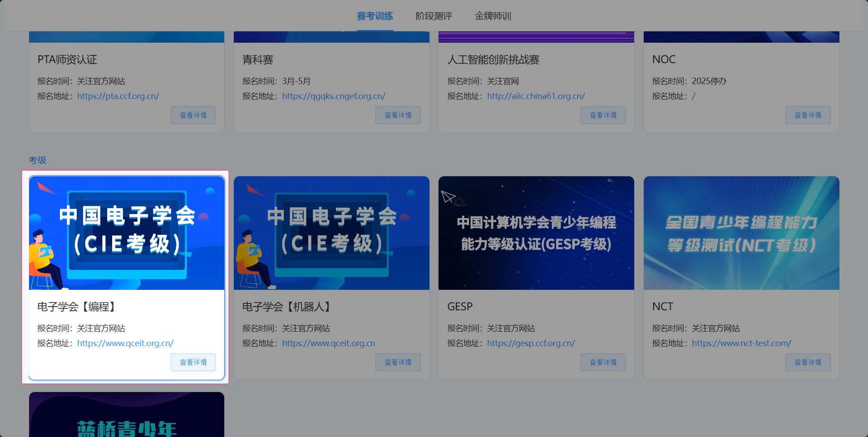
Task: Click 报名时间: 关注官网 on 人工智能创新挑战赛 card
Action: (x=483, y=81)
